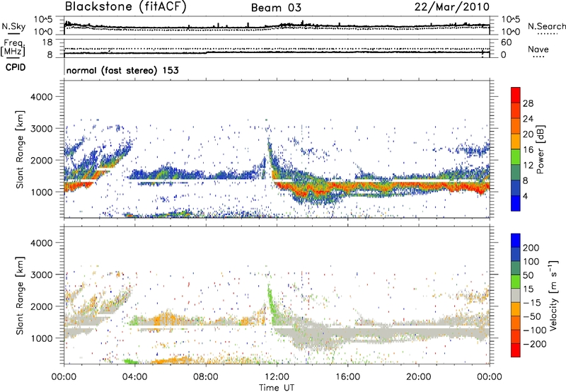Click the "12" label on the Power colorbar
This screenshot has width=566, height=392.
(x=528, y=166)
